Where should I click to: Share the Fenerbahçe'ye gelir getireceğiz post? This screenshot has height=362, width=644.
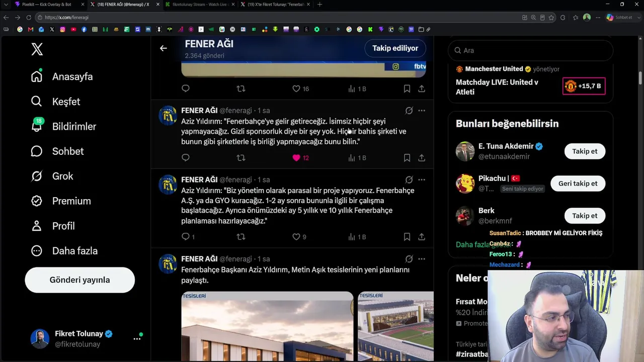point(422,158)
